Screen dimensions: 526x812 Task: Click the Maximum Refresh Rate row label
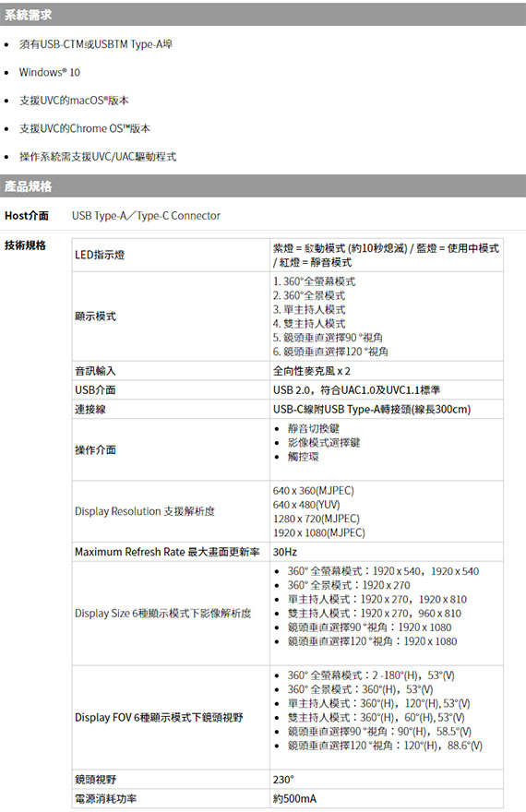167,552
